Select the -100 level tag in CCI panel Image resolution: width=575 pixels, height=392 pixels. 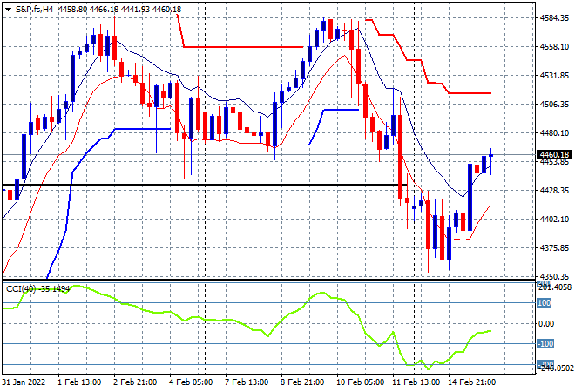(545, 343)
